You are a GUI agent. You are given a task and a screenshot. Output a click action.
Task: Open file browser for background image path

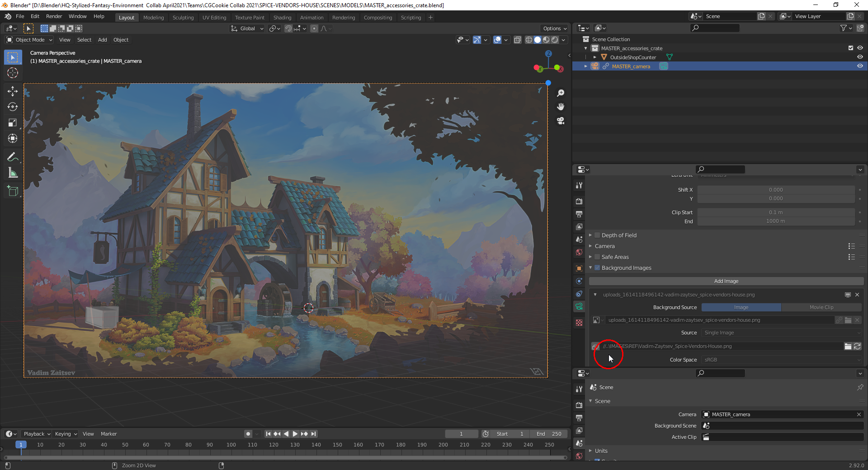[848, 346]
